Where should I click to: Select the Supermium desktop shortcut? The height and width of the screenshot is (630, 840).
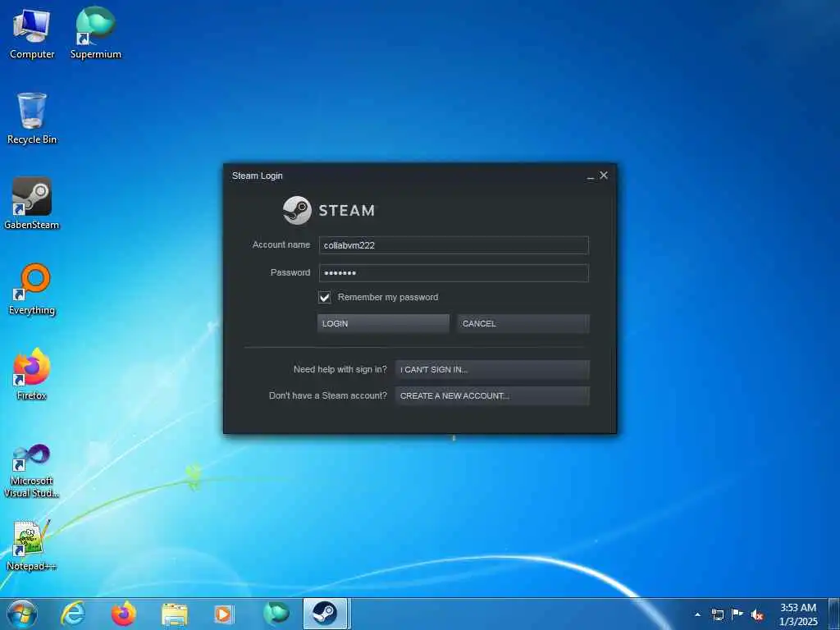pyautogui.click(x=95, y=34)
